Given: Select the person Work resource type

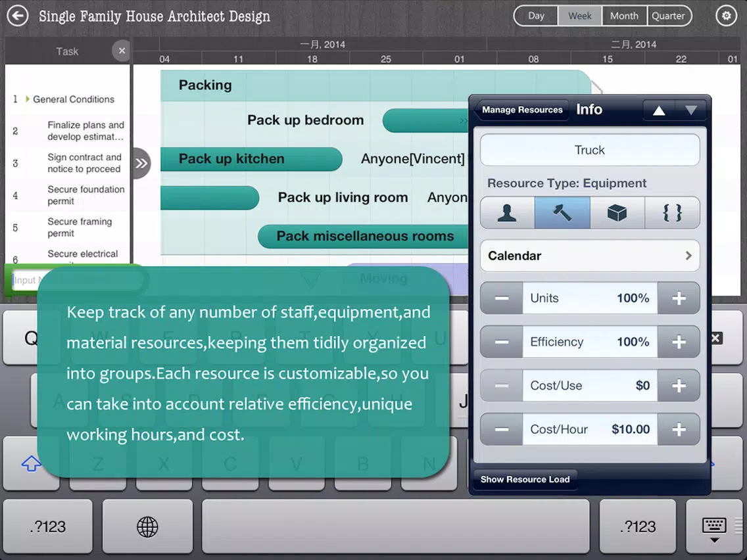Looking at the screenshot, I should pos(507,213).
